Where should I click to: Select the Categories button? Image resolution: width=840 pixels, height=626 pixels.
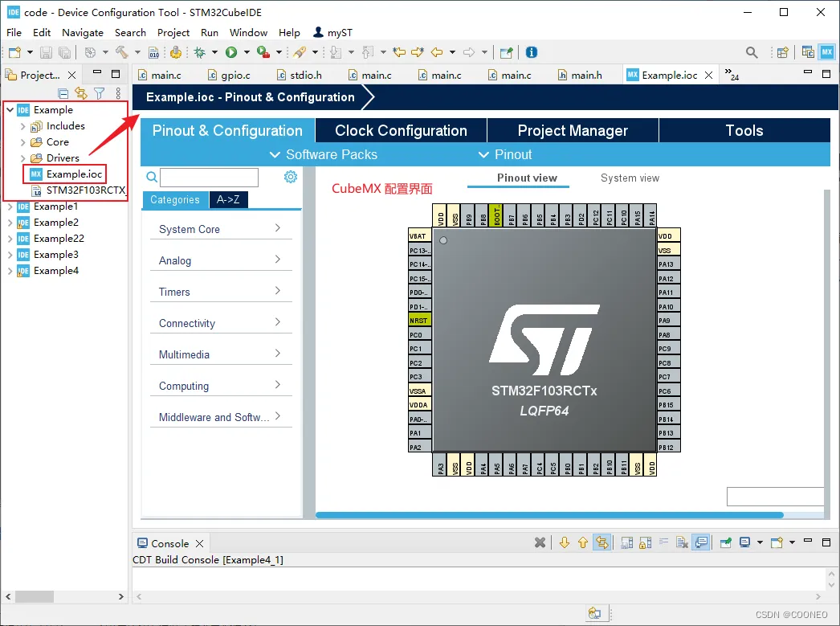[175, 199]
